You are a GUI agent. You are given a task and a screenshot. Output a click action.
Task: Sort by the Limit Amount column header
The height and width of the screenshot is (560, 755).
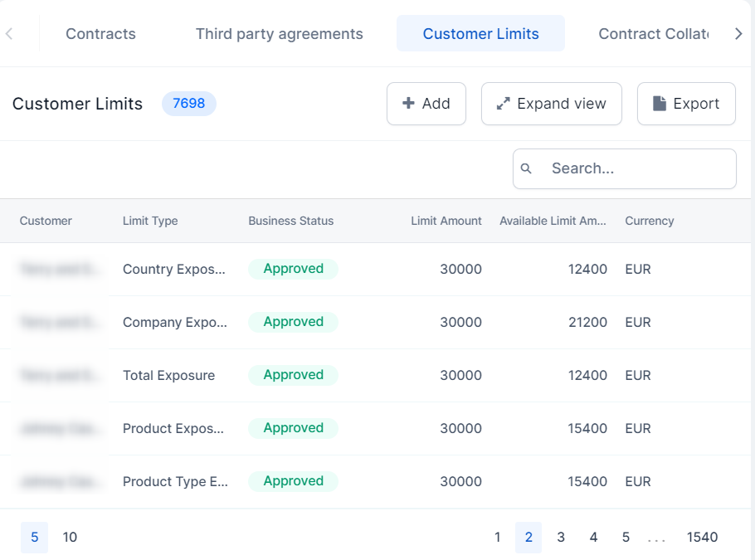click(446, 221)
